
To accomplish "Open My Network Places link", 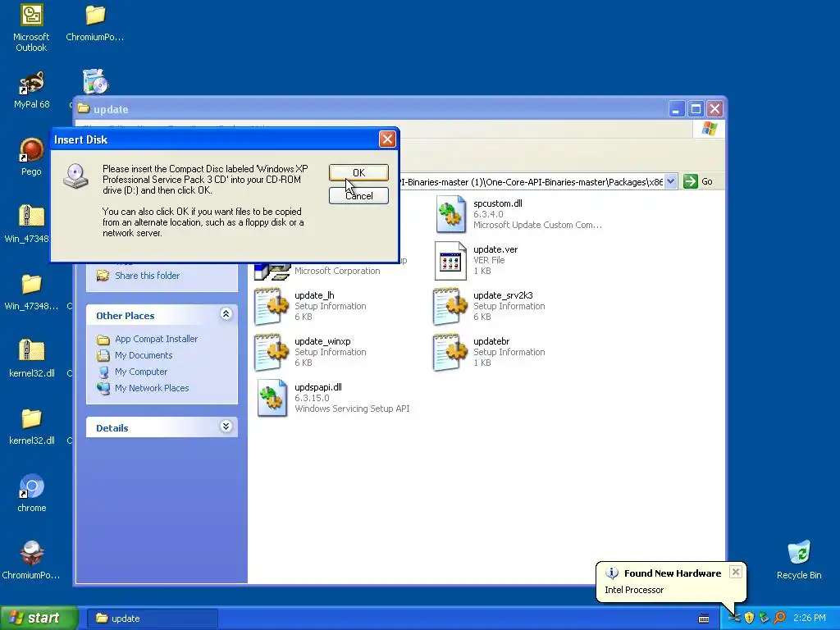I will tap(152, 388).
